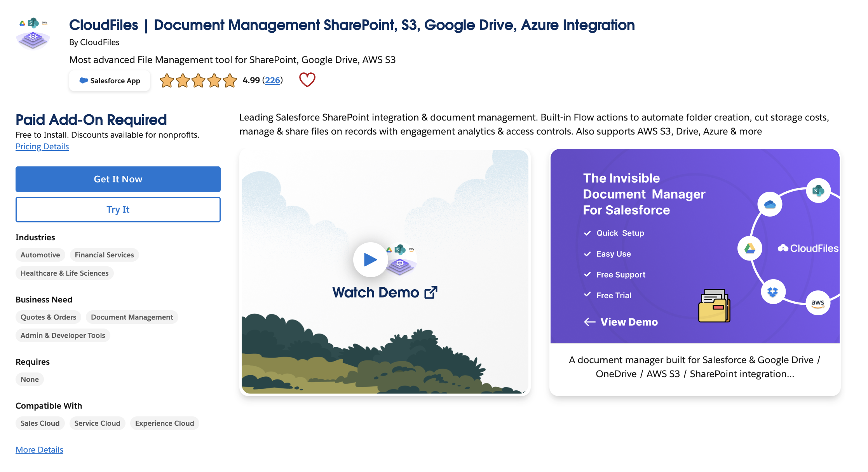Click the None requirement tag
This screenshot has width=868, height=472.
point(30,379)
